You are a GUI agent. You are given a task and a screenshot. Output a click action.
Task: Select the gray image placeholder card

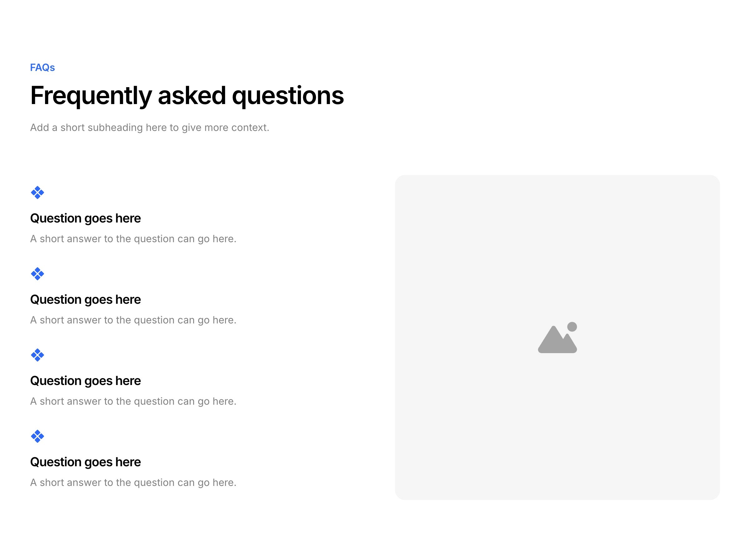pyautogui.click(x=557, y=337)
